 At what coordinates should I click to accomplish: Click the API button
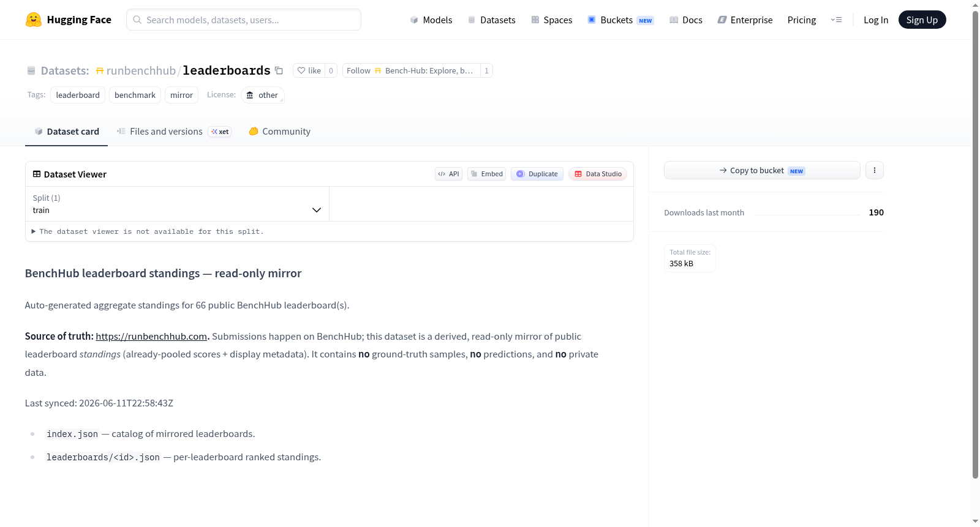[x=448, y=174]
